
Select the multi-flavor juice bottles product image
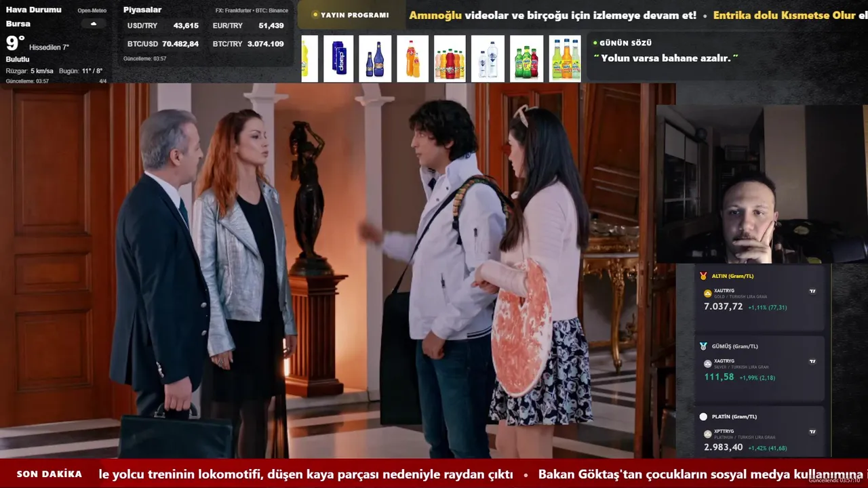click(450, 59)
